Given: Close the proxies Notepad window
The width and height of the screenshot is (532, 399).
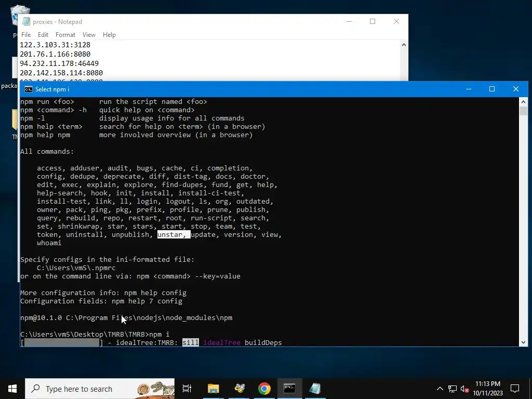Looking at the screenshot, I should click(x=396, y=21).
